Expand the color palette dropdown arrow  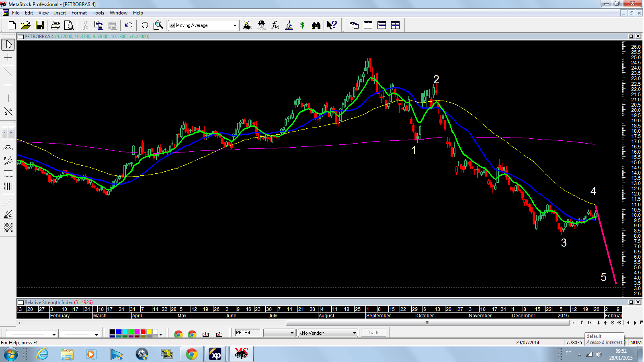click(x=161, y=335)
